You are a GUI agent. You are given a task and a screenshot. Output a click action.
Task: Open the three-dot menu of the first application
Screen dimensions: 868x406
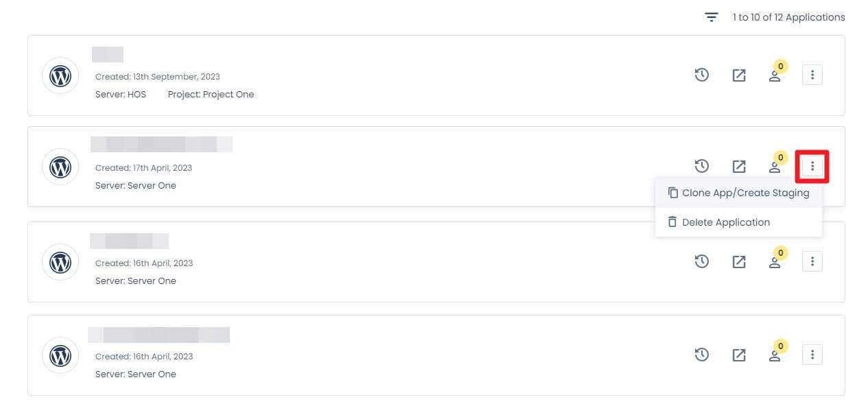coord(812,75)
